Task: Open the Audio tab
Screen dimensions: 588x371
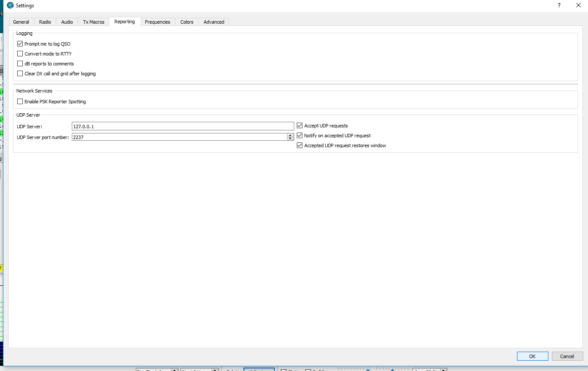Action: click(67, 22)
